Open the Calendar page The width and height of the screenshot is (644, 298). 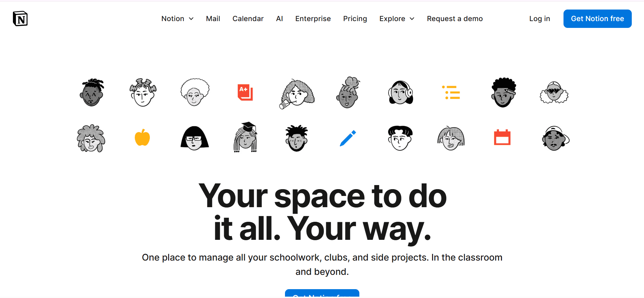click(248, 19)
